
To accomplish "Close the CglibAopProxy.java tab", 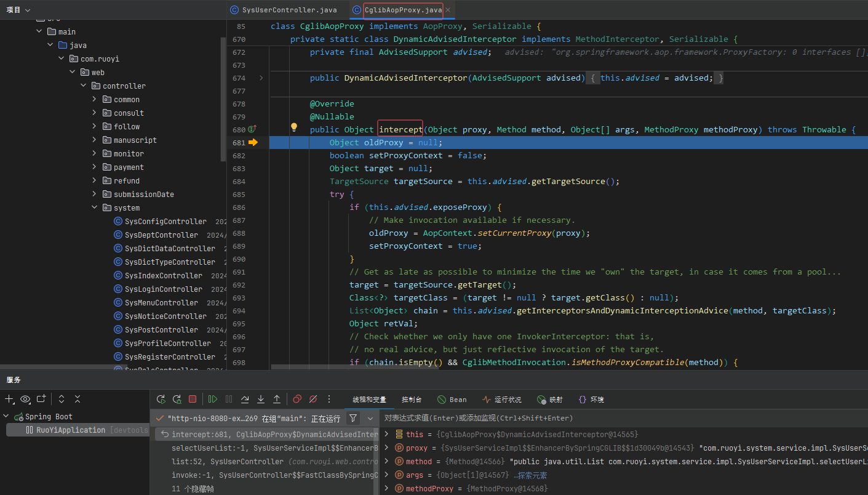I will click(x=448, y=10).
